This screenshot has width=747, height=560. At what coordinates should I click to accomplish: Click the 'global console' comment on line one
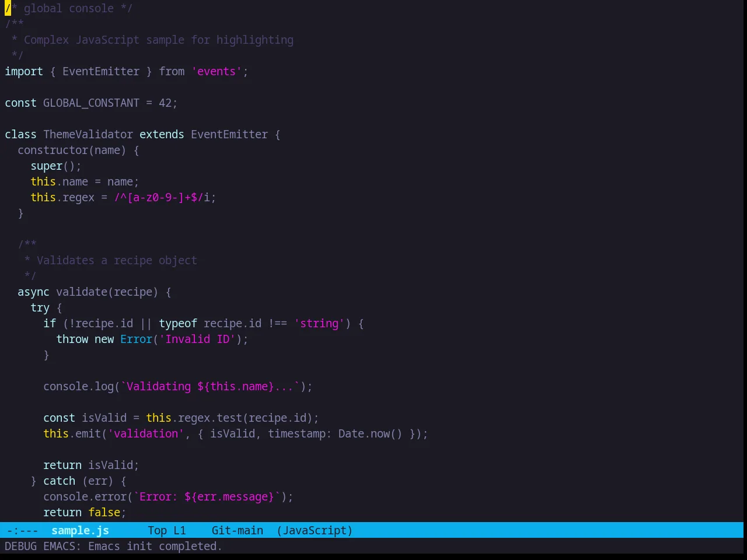pyautogui.click(x=69, y=8)
